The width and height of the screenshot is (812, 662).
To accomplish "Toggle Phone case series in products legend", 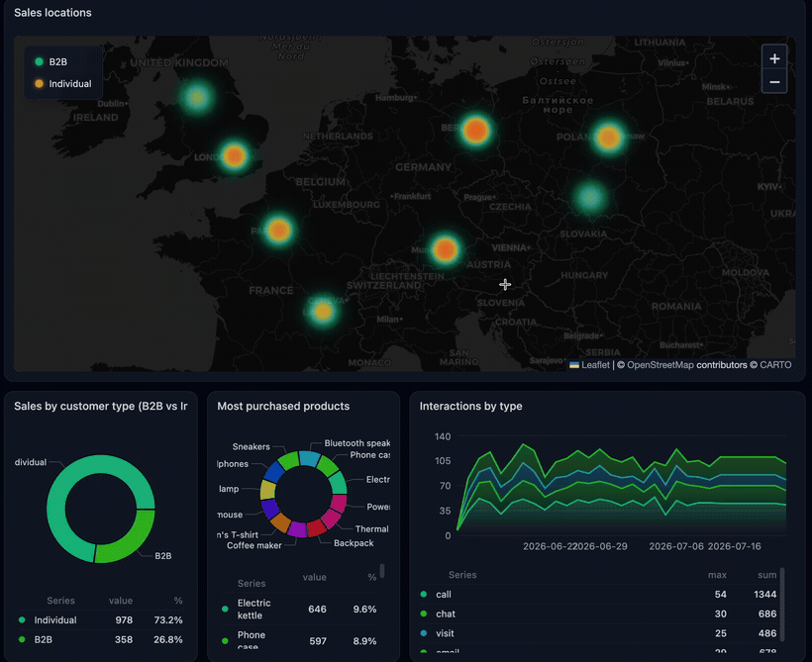I will pyautogui.click(x=252, y=641).
